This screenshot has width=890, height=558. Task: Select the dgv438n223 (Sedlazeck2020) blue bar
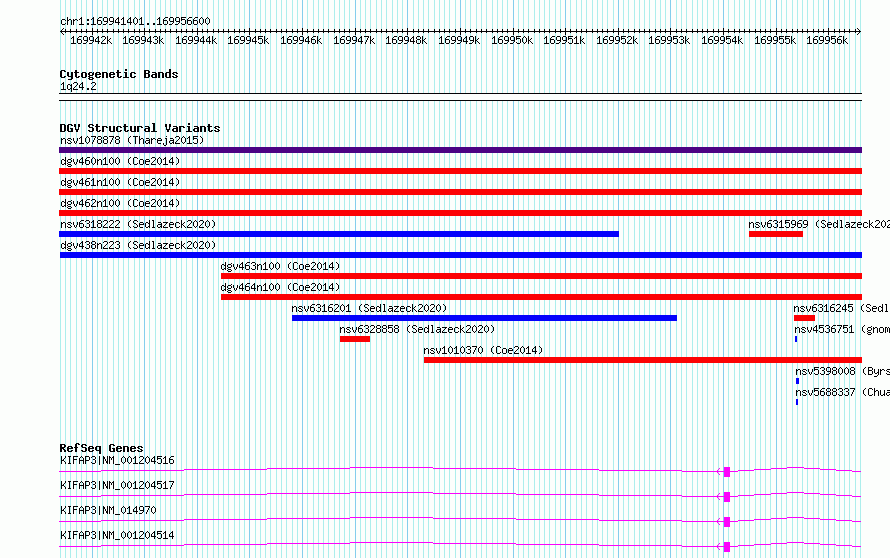tap(460, 255)
